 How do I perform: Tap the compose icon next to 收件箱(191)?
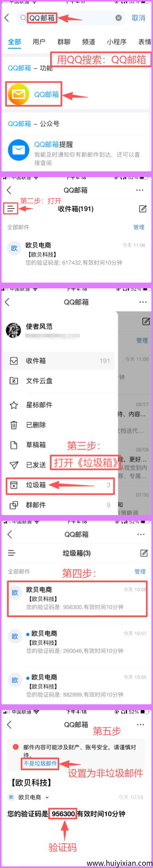(x=143, y=209)
